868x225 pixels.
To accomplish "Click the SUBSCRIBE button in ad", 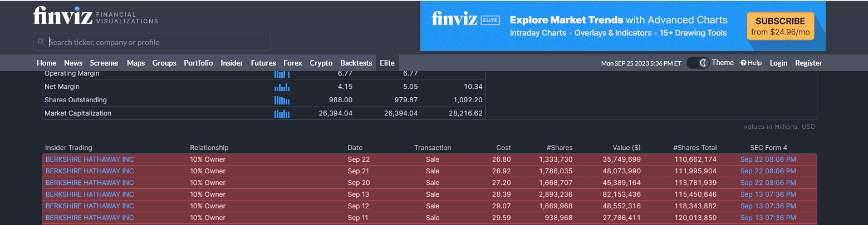I will (780, 26).
